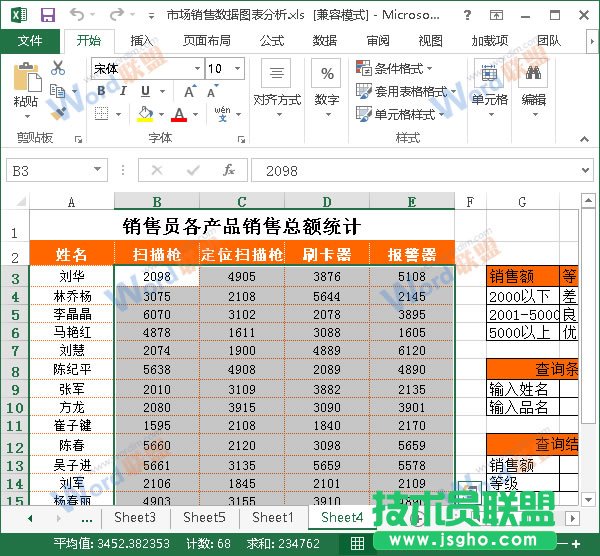Open the Sheet3 worksheet tab
Image resolution: width=600 pixels, height=556 pixels.
click(135, 517)
